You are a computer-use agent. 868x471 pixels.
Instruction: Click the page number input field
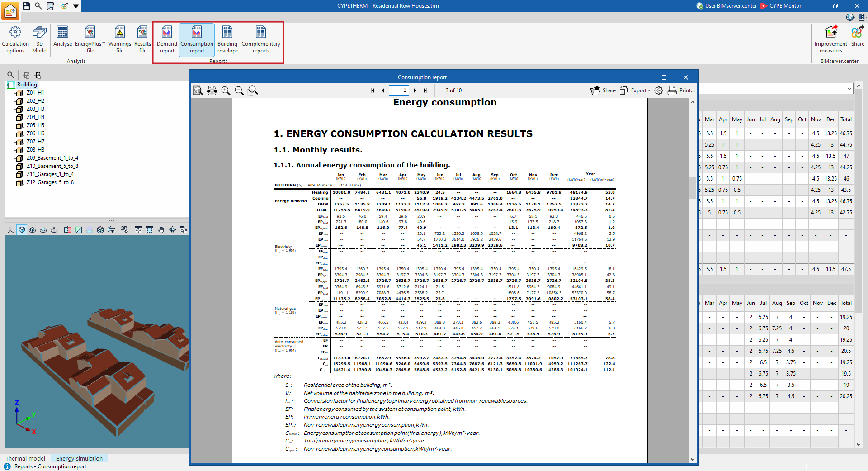(399, 90)
